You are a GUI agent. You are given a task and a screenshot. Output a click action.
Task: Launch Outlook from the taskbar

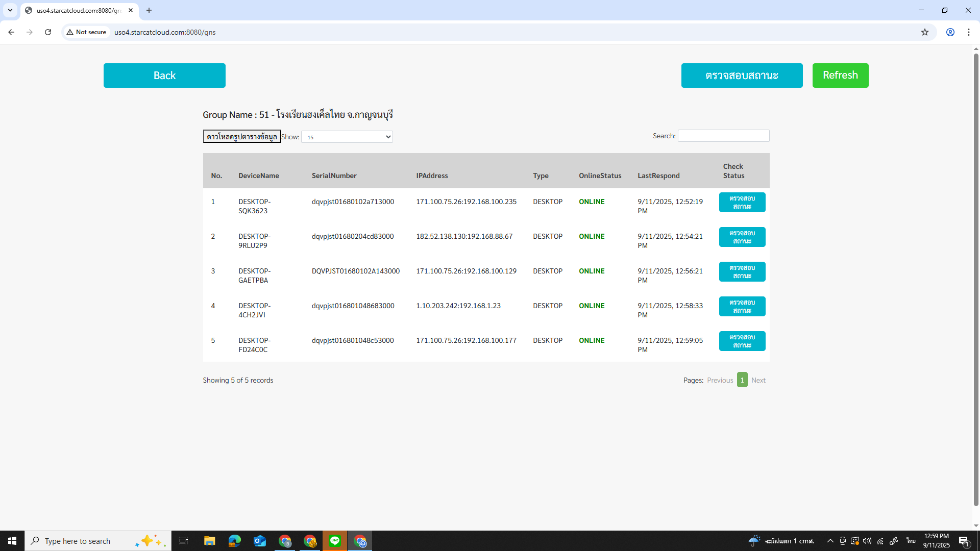coord(260,541)
